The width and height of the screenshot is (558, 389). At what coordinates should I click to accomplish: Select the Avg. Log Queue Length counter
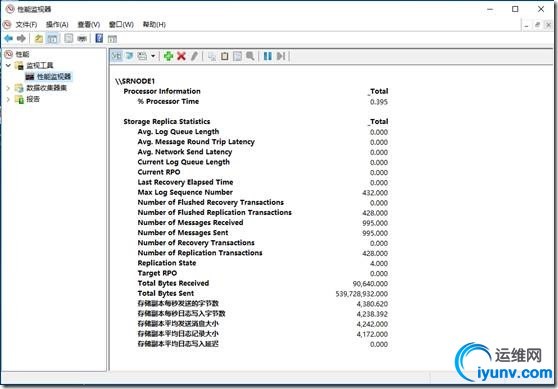178,132
